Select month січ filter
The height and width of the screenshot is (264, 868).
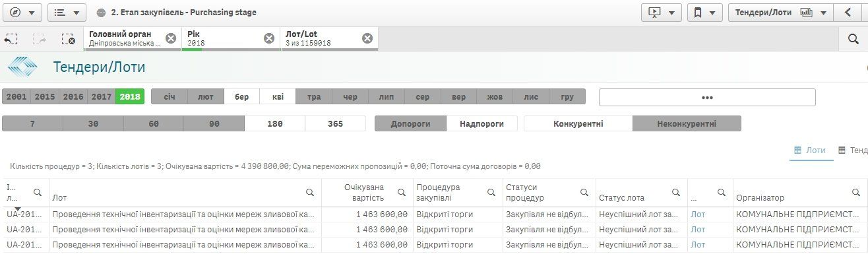pos(170,97)
